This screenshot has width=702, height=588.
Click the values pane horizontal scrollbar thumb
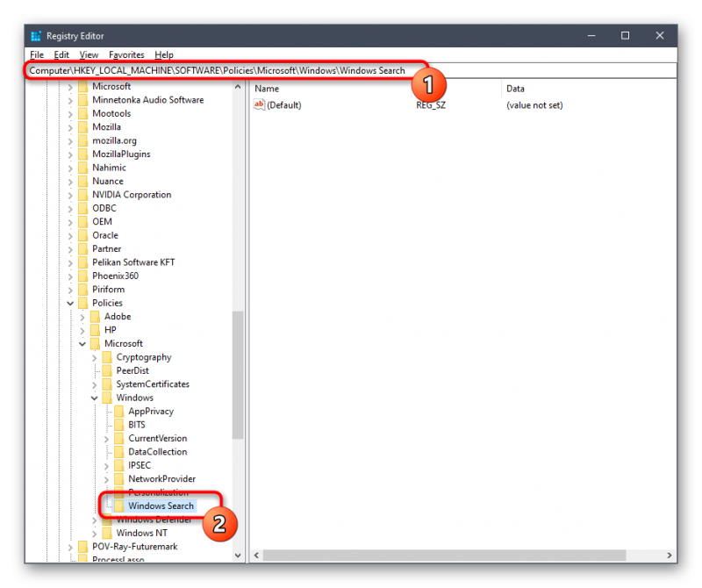tap(444, 556)
